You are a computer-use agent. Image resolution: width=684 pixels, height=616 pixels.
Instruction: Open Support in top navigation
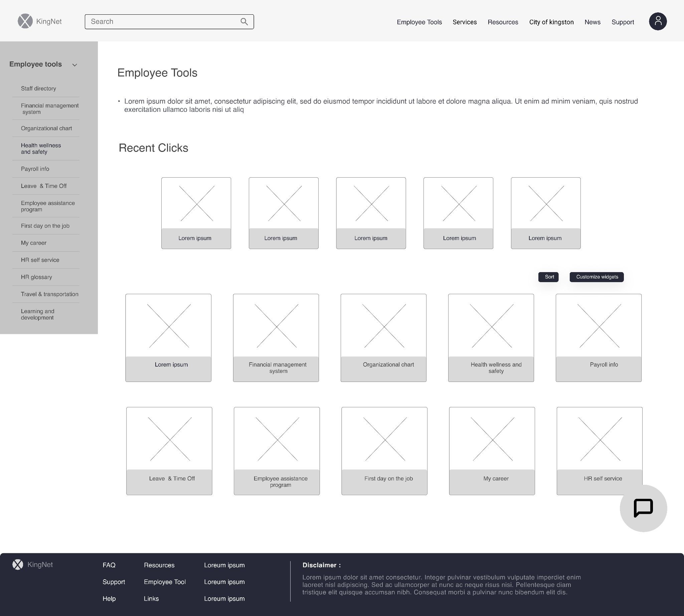(623, 22)
